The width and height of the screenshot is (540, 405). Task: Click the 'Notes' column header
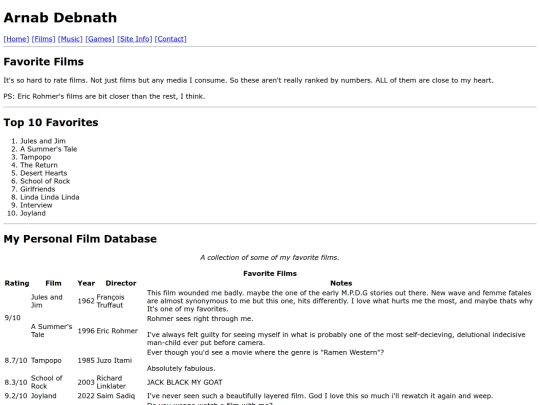341,283
